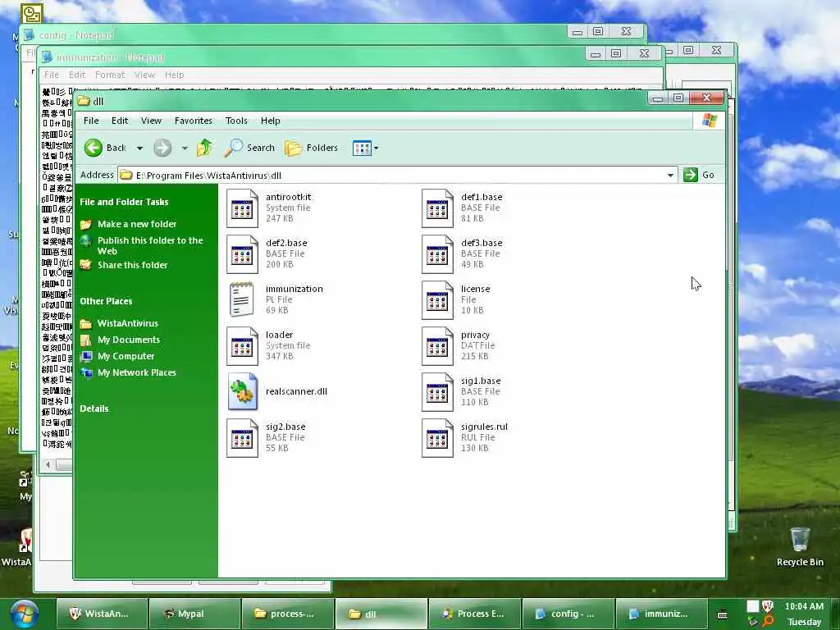Open the Start menu orb
Screen dimensions: 840x630
point(24,614)
